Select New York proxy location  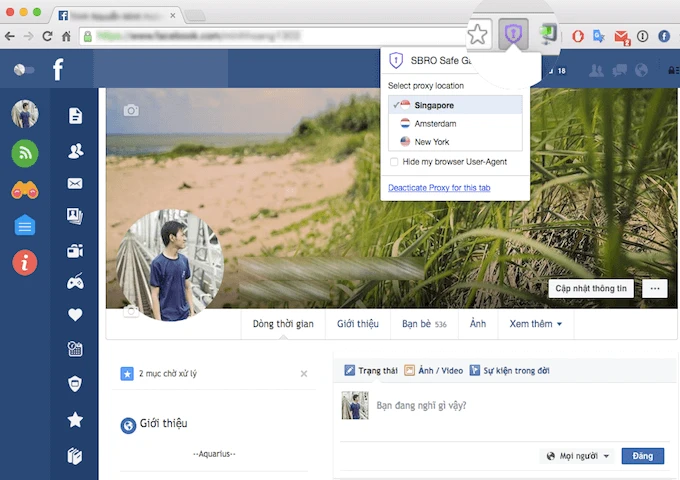tap(432, 142)
